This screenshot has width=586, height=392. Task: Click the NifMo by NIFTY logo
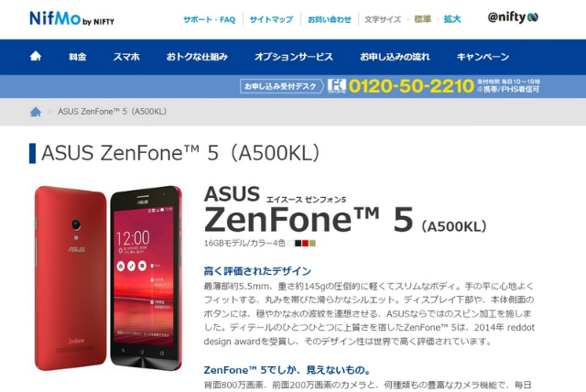(x=71, y=18)
